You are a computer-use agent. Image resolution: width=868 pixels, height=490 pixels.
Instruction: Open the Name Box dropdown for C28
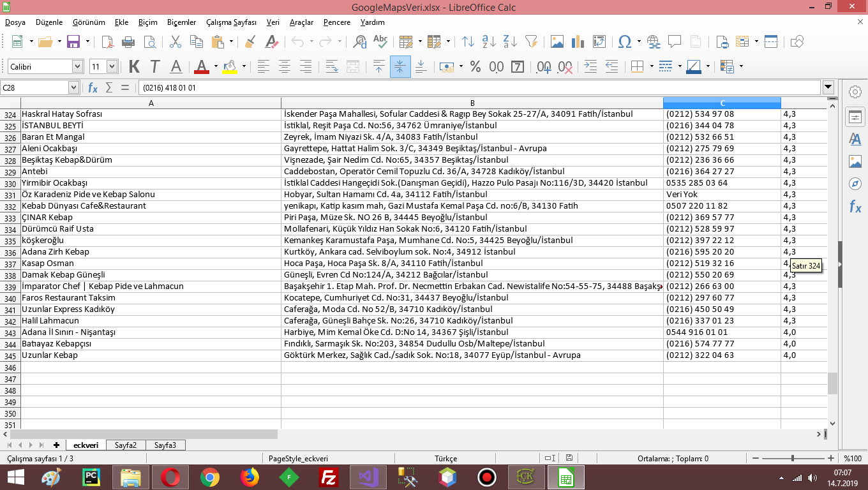[73, 87]
